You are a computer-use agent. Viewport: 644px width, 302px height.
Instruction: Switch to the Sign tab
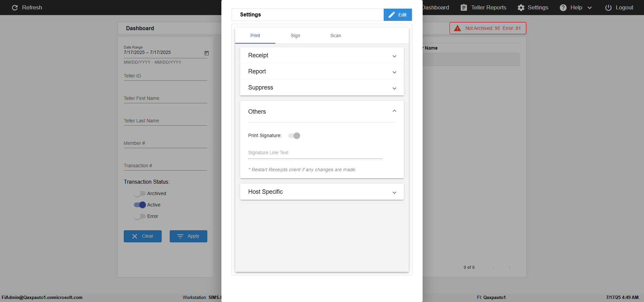pos(296,36)
